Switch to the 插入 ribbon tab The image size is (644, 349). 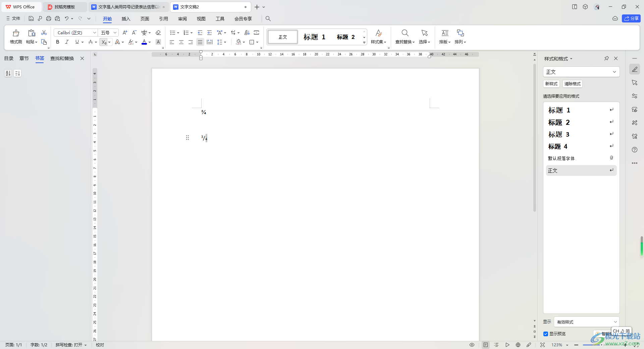click(x=126, y=19)
